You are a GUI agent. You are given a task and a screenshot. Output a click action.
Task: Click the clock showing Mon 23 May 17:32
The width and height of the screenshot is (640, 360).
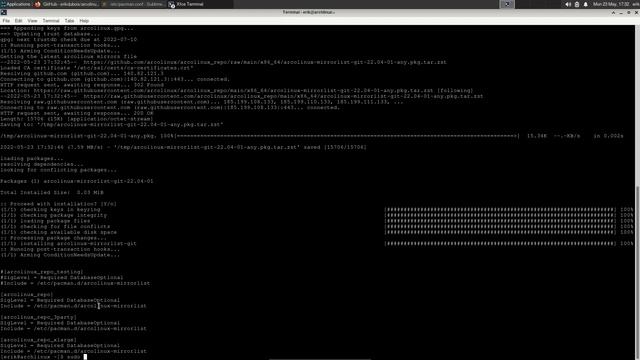pyautogui.click(x=611, y=4)
